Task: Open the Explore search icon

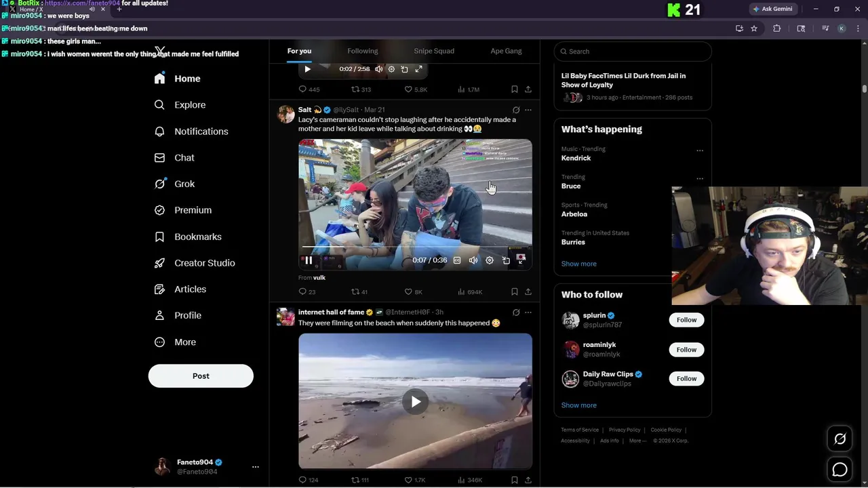Action: (159, 105)
